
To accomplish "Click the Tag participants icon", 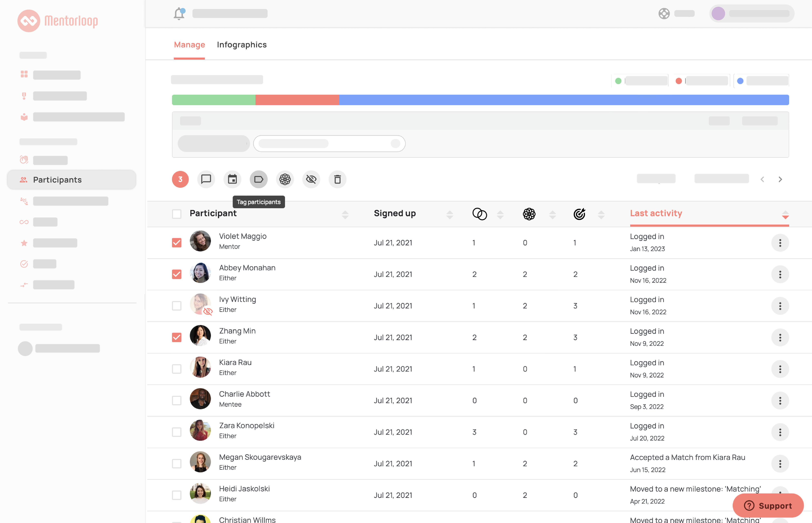I will [x=258, y=179].
